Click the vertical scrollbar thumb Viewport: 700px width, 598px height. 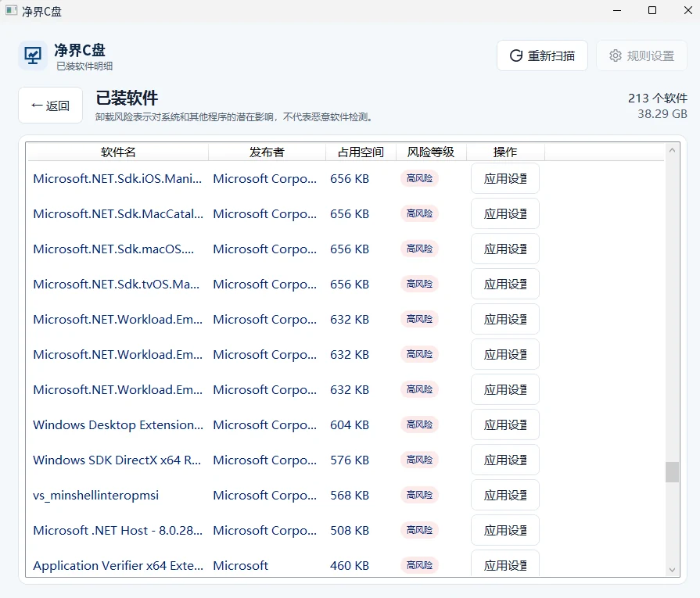click(x=672, y=472)
